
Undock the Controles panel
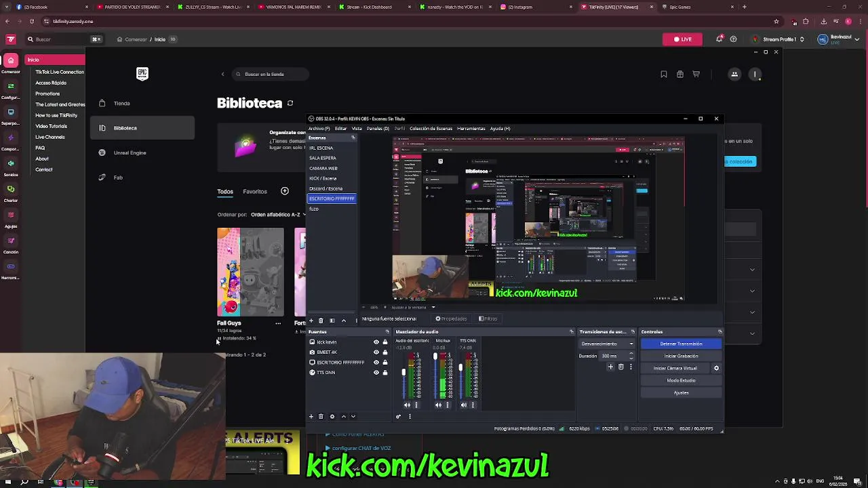pyautogui.click(x=719, y=332)
